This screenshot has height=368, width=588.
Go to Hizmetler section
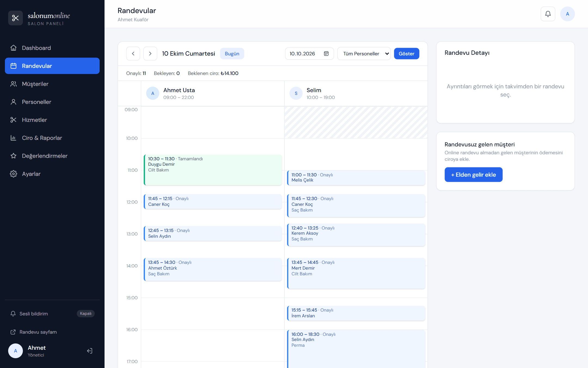[x=52, y=120]
